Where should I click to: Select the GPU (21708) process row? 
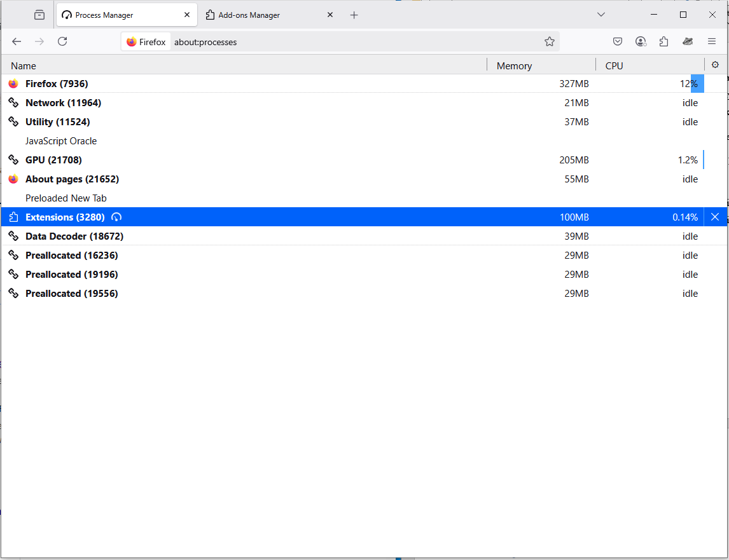pos(364,160)
